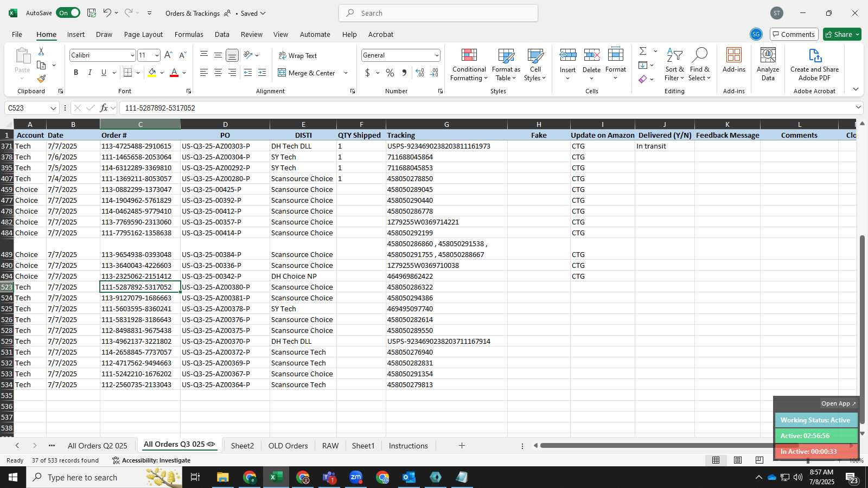Image resolution: width=868 pixels, height=488 pixels.
Task: Open Outlook from the taskbar
Action: click(x=409, y=477)
